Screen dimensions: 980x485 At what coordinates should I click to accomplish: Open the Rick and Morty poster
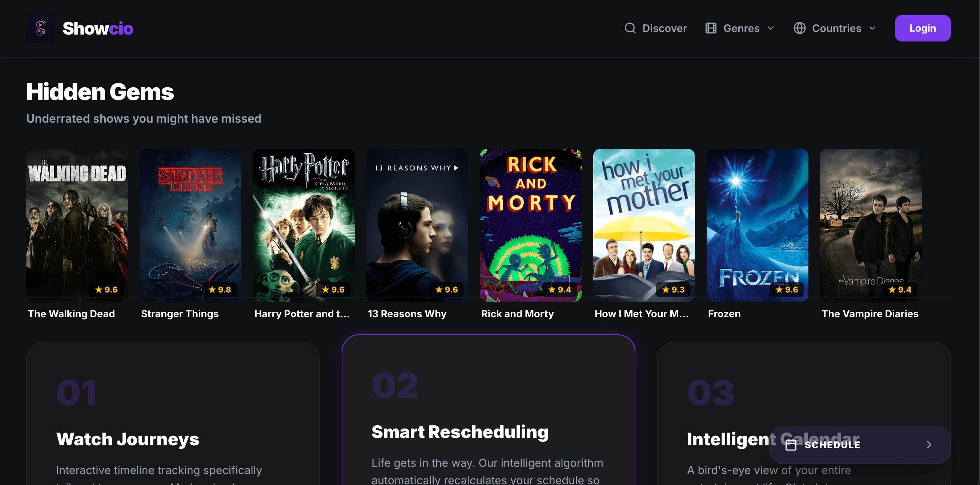point(530,225)
